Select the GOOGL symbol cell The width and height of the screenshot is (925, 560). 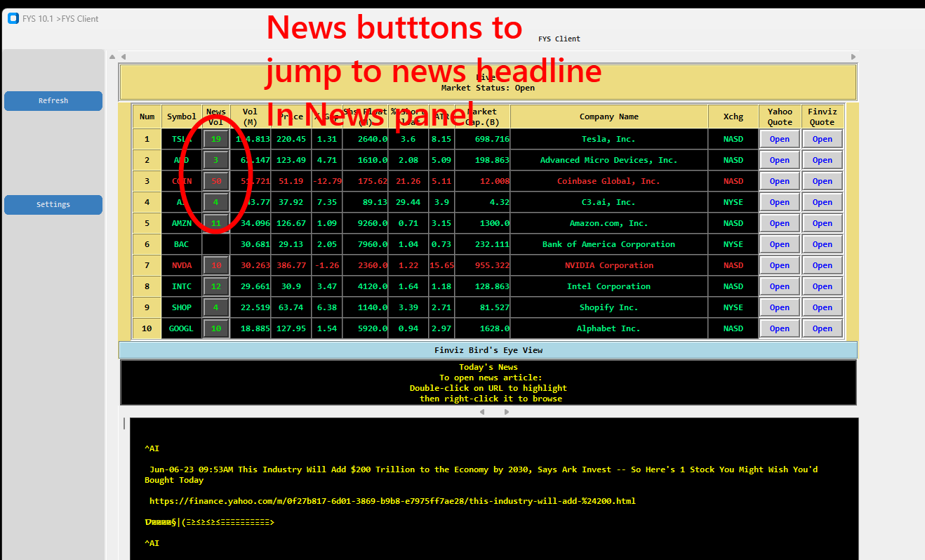pos(182,328)
